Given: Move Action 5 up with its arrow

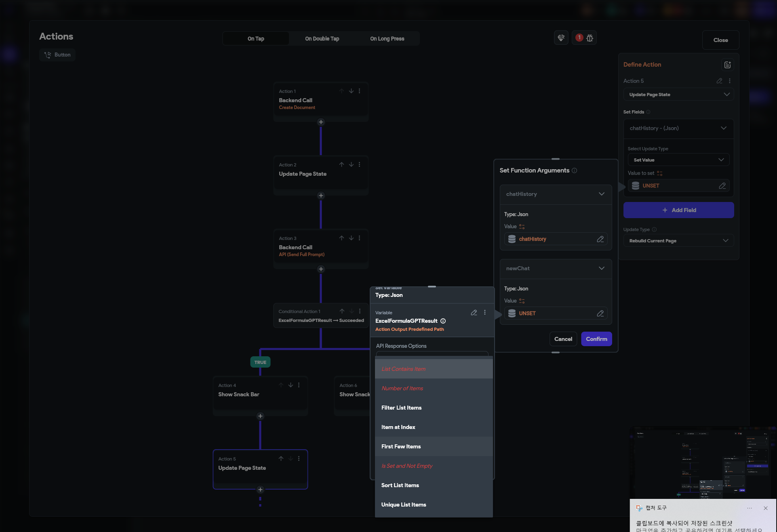Looking at the screenshot, I should click(x=281, y=459).
